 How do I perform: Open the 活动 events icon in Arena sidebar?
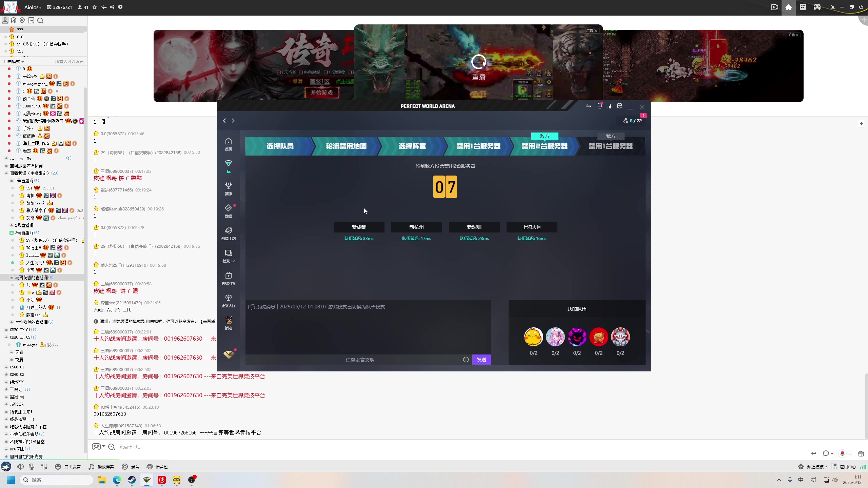[x=229, y=323]
